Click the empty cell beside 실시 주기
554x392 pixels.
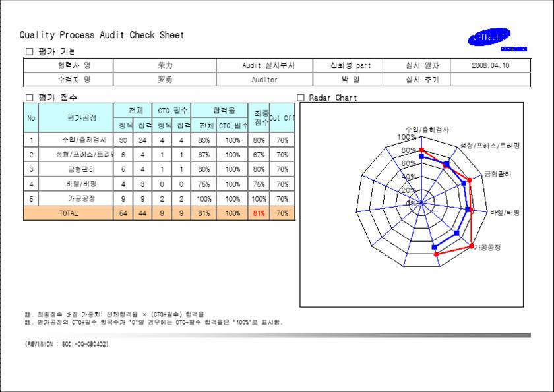click(491, 79)
